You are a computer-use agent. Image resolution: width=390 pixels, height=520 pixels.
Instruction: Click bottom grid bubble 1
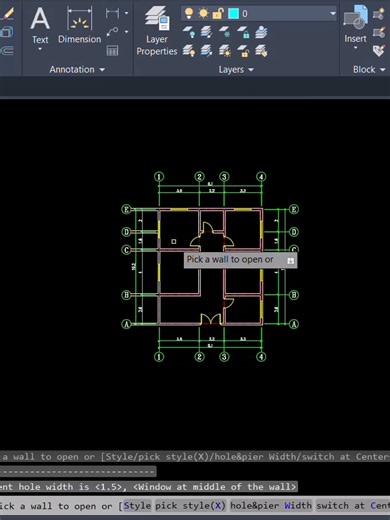tap(159, 357)
